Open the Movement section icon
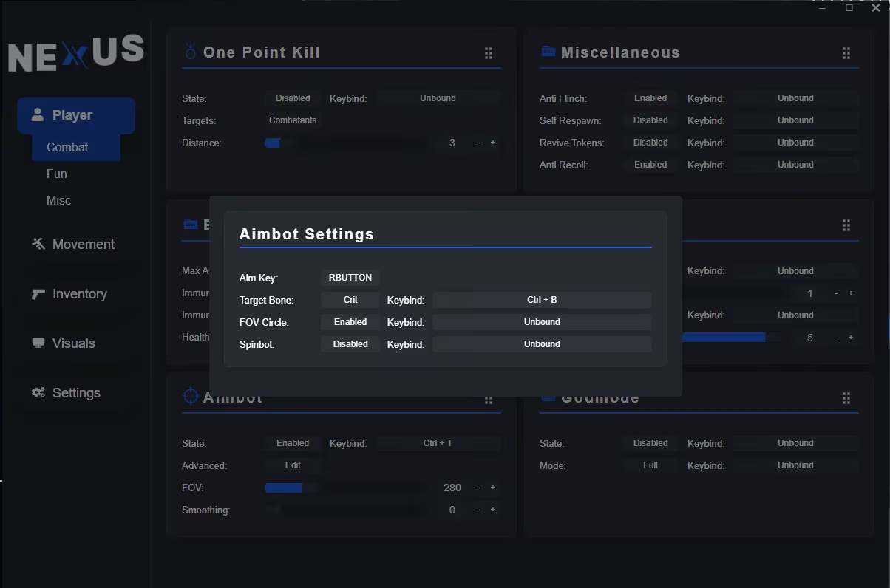 pos(38,244)
